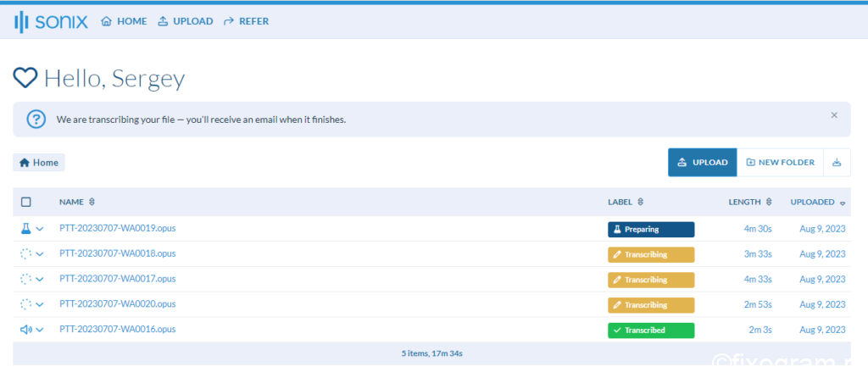Viewport: 868px width, 378px height.
Task: Click the flask icon for PTT-20230707-WA0019.opus
Action: tap(25, 228)
